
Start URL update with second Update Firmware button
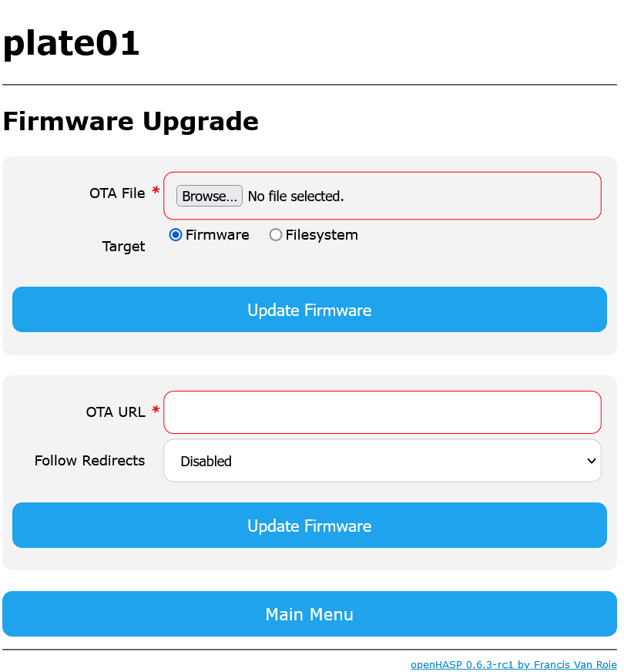309,526
